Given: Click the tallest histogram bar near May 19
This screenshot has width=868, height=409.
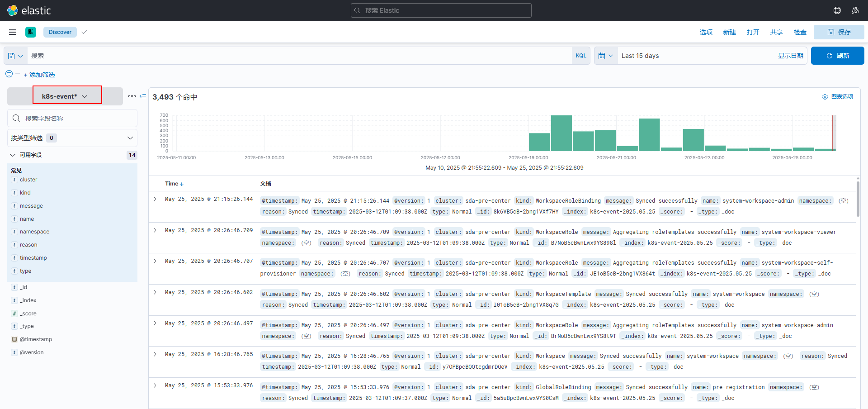Looking at the screenshot, I should point(561,133).
